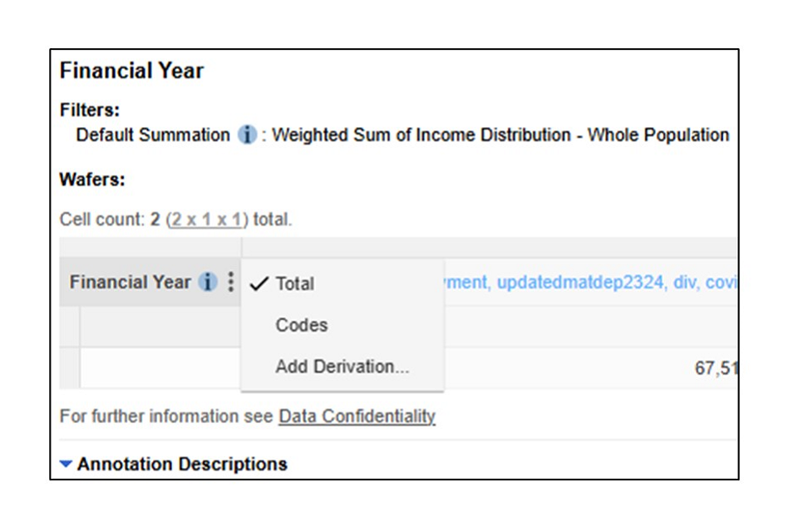Click the Financial Year table title
Image resolution: width=798 pixels, height=532 pixels.
tap(131, 71)
